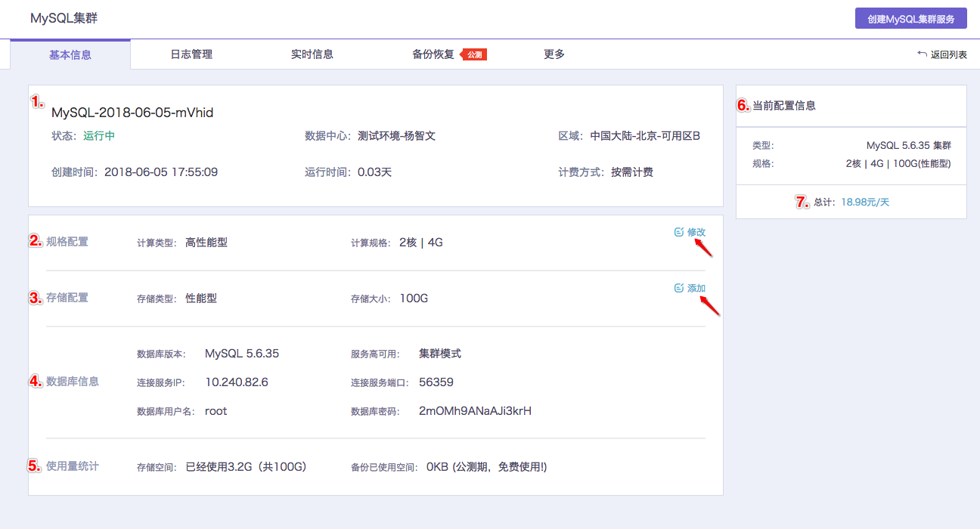Click the 创建MySQL集群服务 button
This screenshot has width=980, height=529.
(911, 18)
